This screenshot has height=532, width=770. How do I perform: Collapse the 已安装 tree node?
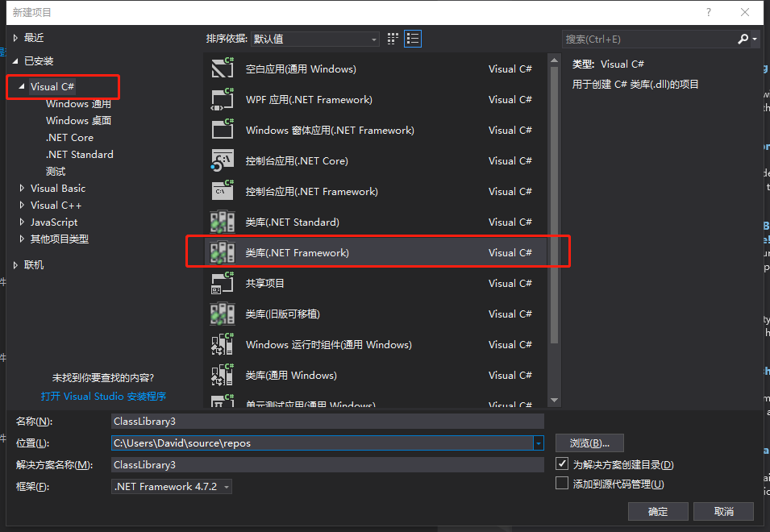click(15, 60)
